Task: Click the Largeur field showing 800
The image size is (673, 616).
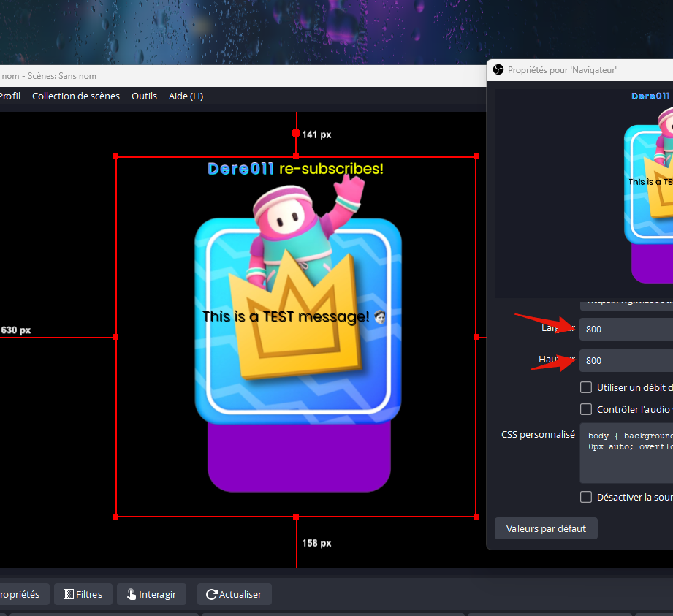Action: click(x=626, y=330)
